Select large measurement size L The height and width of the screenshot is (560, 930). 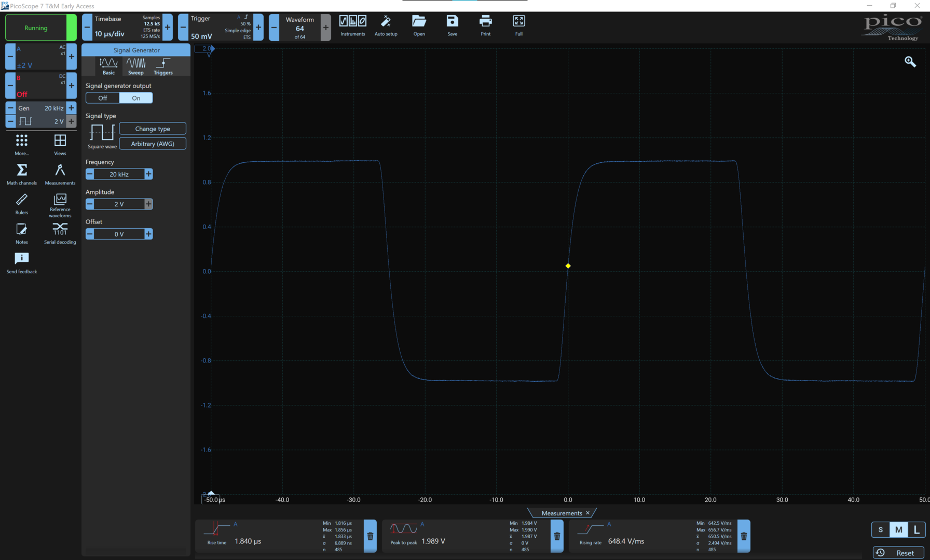point(917,530)
